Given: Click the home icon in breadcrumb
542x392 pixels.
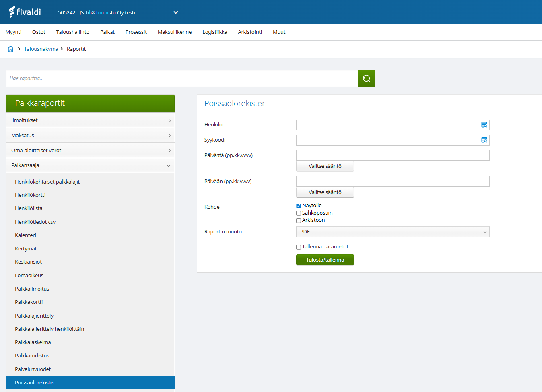Looking at the screenshot, I should tap(10, 49).
